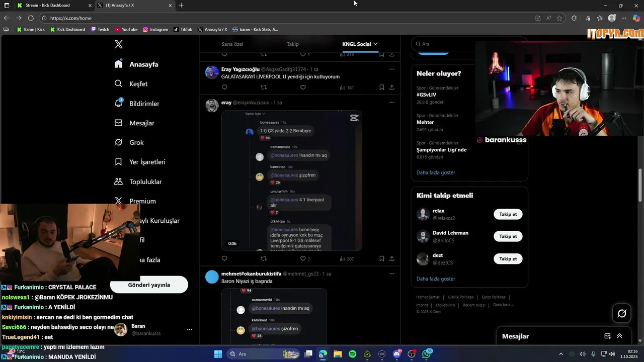
Task: Open Discord from the taskbar
Action: click(397, 354)
